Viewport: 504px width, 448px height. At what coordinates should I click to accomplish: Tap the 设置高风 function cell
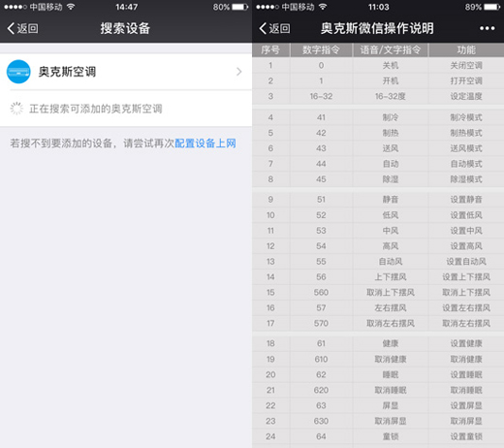pos(466,246)
